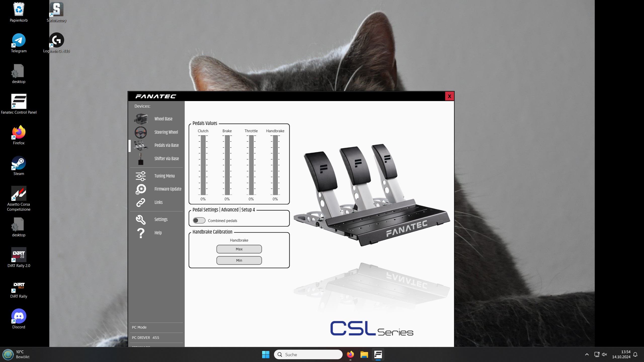Image resolution: width=644 pixels, height=362 pixels.
Task: Click the muted volume tray icon
Action: [605, 354]
